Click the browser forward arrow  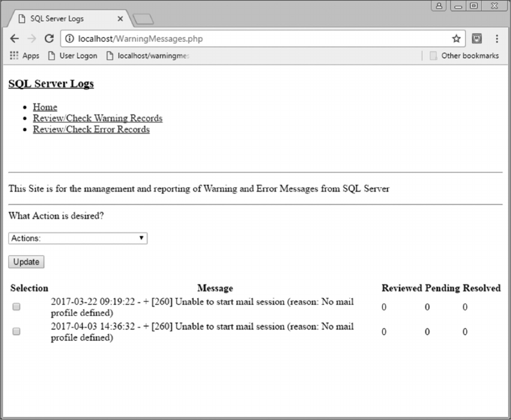tap(31, 39)
